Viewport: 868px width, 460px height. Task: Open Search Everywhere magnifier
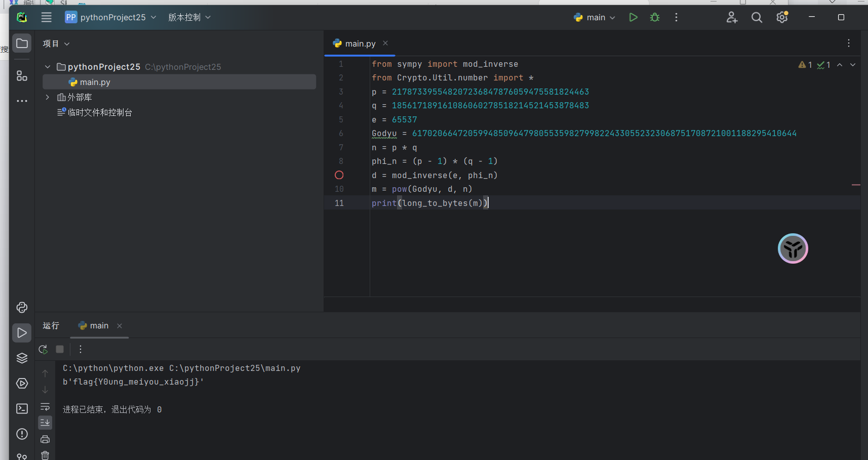757,17
